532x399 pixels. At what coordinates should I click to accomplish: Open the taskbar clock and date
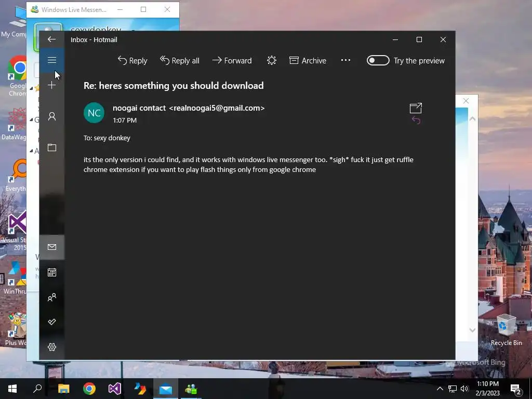tap(487, 389)
